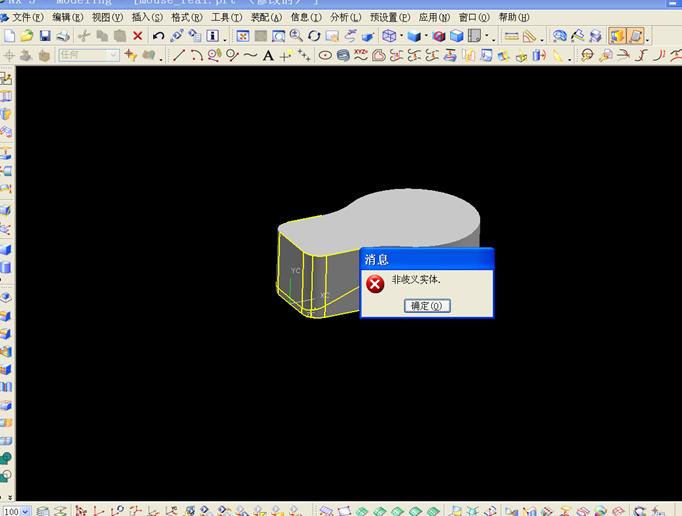Viewport: 682px width, 516px height.
Task: Open the selection type filter dropdown 任何
Action: click(x=89, y=55)
